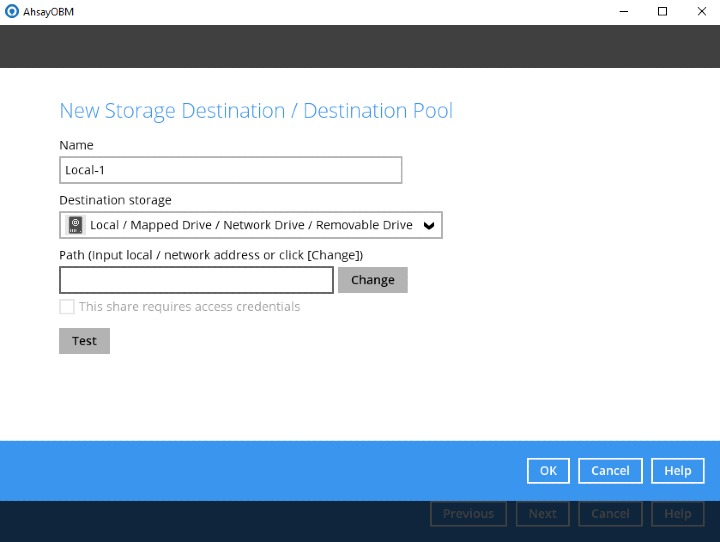Screen dimensions: 720x542
Task: Click the dimmed Cancel button at bottom
Action: (610, 514)
